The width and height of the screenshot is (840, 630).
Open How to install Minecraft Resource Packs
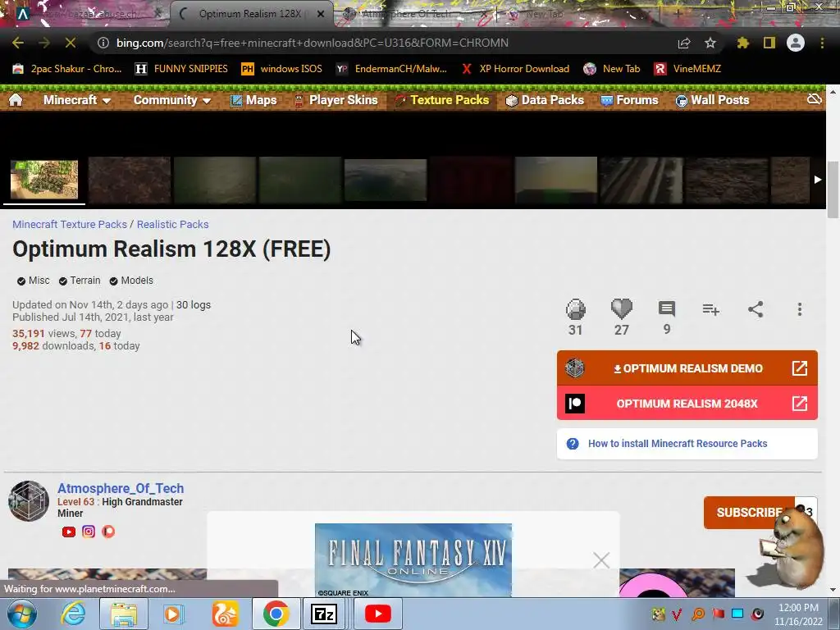(x=687, y=444)
